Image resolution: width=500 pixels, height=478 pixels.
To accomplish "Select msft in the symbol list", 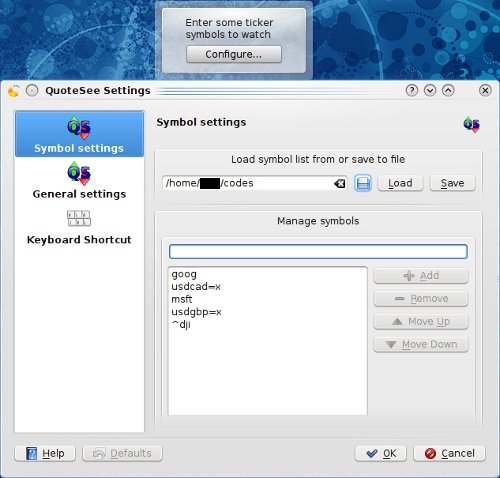I will (268, 299).
